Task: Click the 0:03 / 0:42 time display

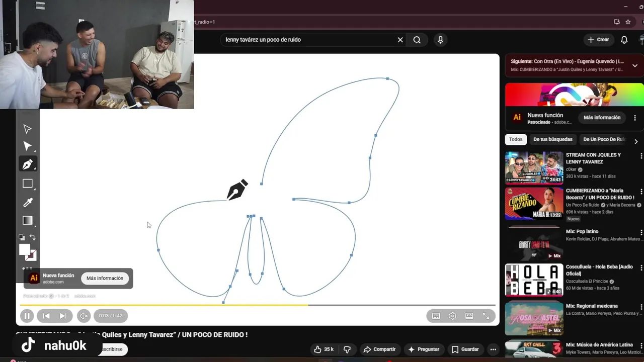Action: coord(111,316)
